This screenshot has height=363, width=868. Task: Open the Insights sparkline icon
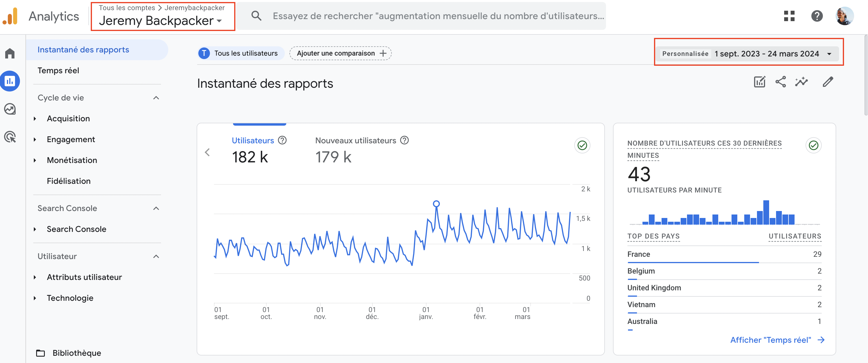coord(801,82)
